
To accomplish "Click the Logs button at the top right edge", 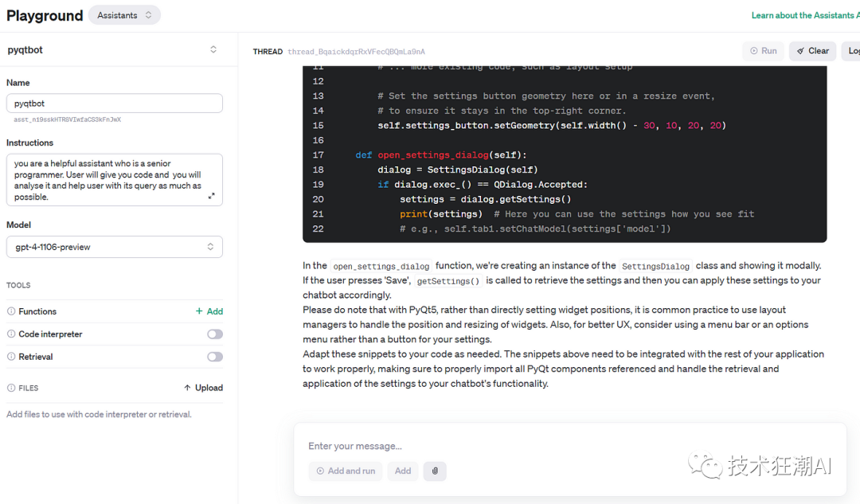I will pos(850,51).
